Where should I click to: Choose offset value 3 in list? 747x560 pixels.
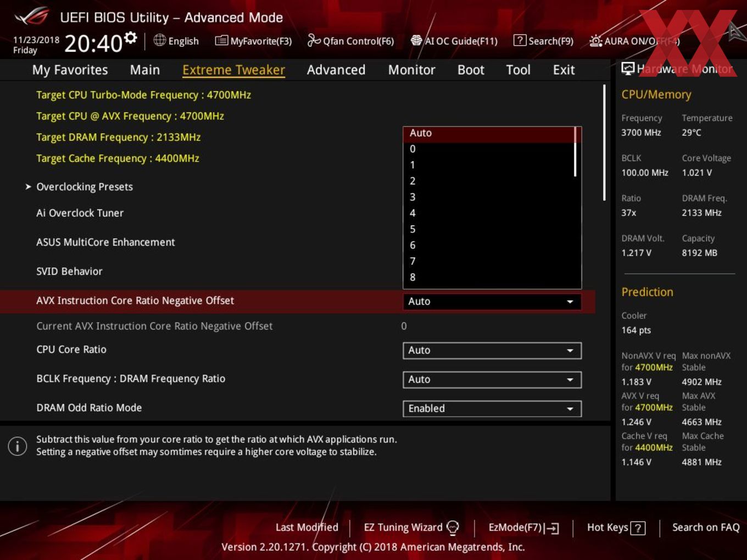pos(489,197)
